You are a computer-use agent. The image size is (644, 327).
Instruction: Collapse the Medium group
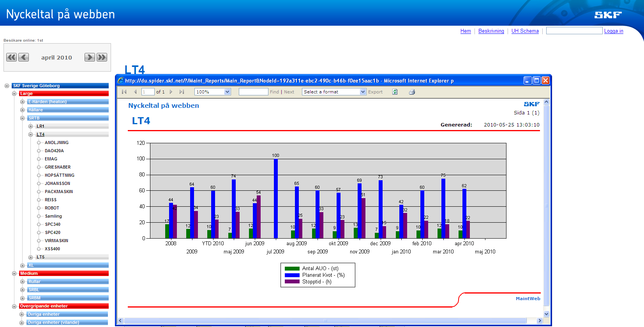coord(14,273)
